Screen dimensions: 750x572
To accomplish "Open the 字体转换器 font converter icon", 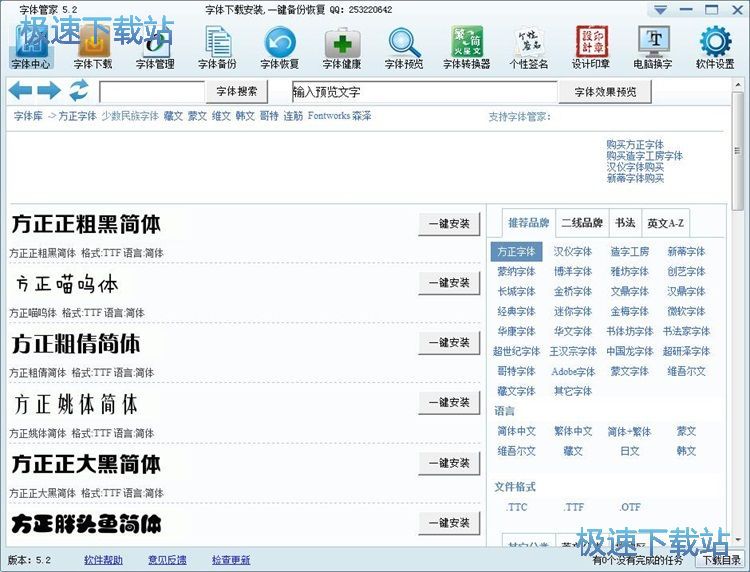I will [466, 47].
